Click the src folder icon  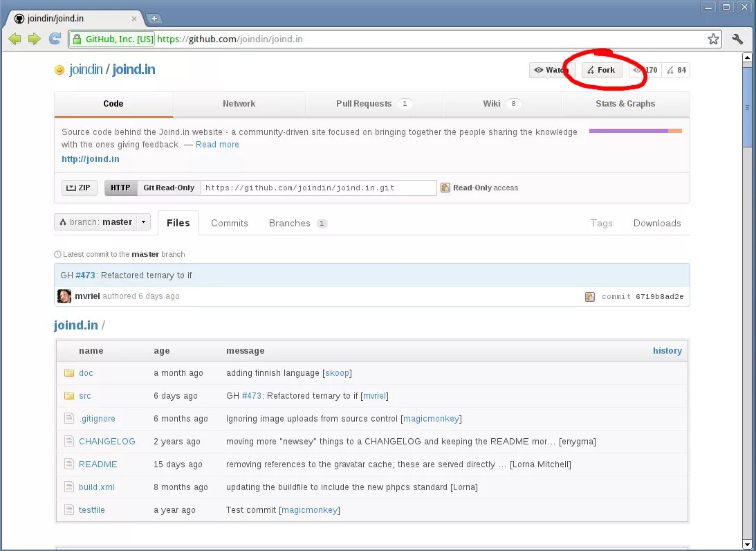coord(69,396)
